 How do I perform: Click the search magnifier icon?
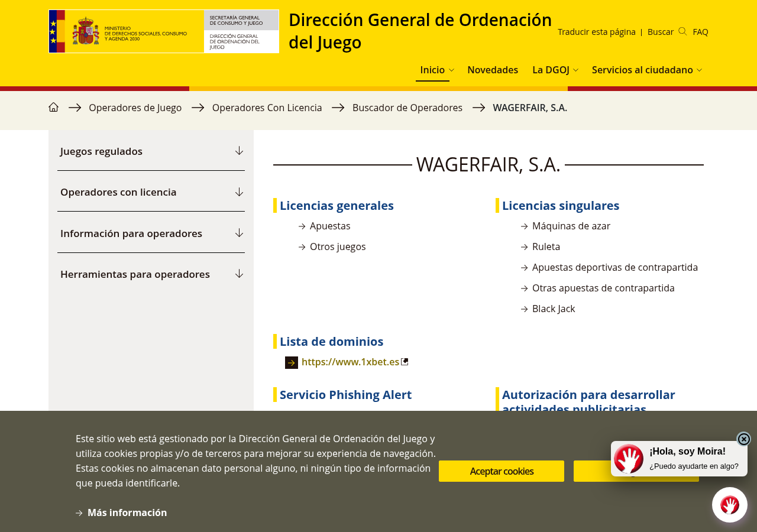[x=682, y=31]
